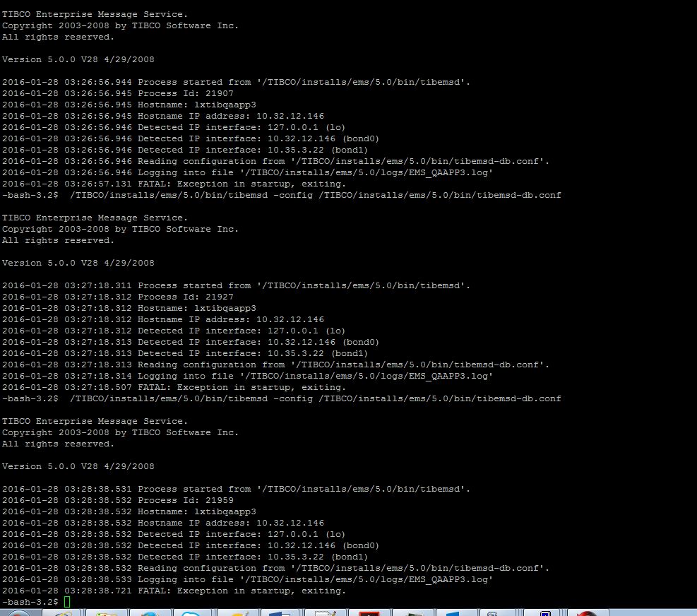The width and height of the screenshot is (697, 616).
Task: Click the 03:28:38.532 bond0 interface line
Action: click(191, 546)
